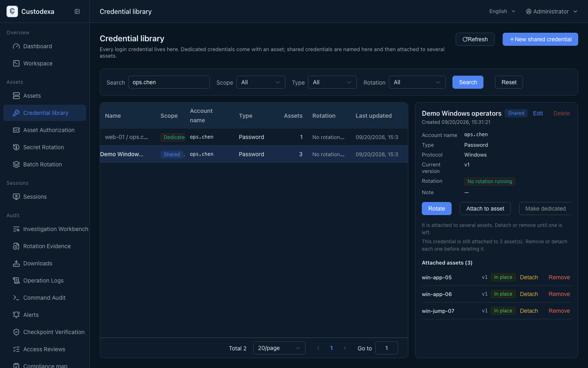Open the Sessions monitor icon
Image resolution: width=588 pixels, height=368 pixels.
point(16,197)
